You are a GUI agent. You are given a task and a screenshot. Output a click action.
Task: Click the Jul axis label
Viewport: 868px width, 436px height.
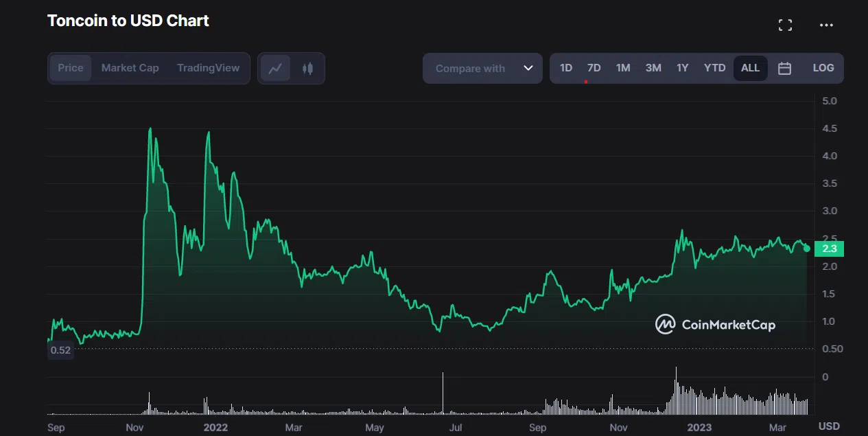click(x=456, y=427)
